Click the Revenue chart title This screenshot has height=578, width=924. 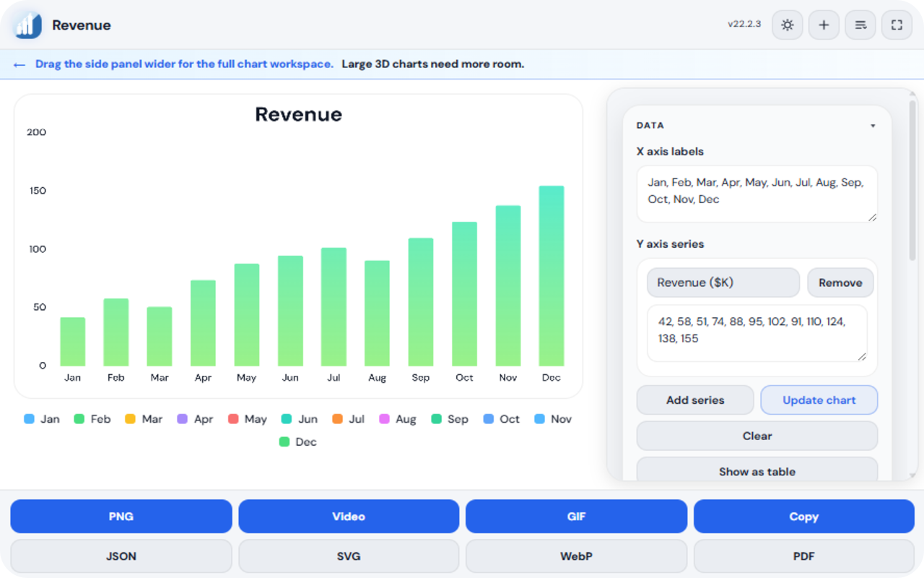[x=298, y=114]
